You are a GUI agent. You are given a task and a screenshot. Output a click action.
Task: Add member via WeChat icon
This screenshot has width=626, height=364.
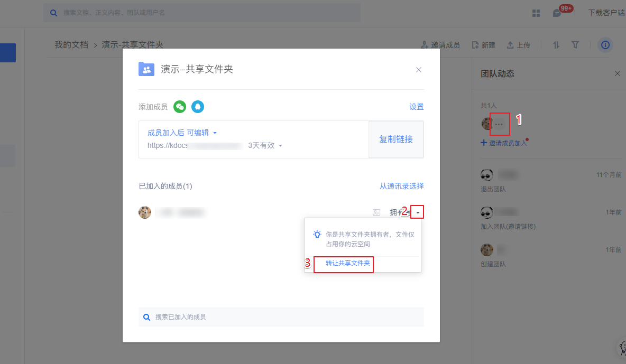(180, 107)
